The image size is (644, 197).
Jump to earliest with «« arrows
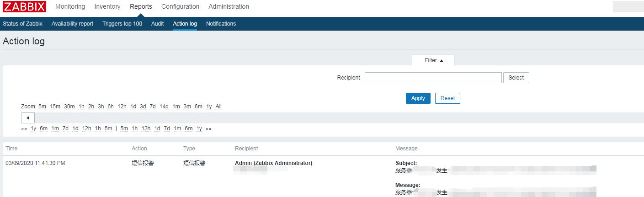24,129
